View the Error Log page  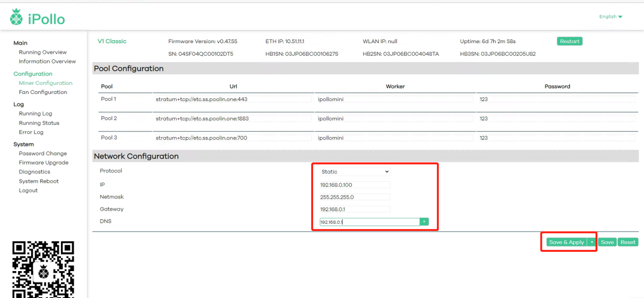[x=31, y=133]
